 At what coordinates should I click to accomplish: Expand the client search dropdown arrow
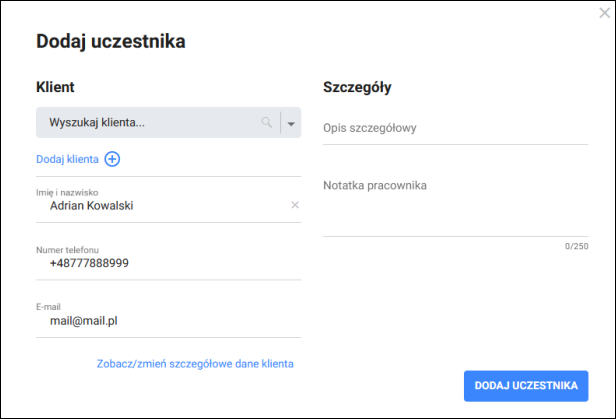[x=291, y=123]
